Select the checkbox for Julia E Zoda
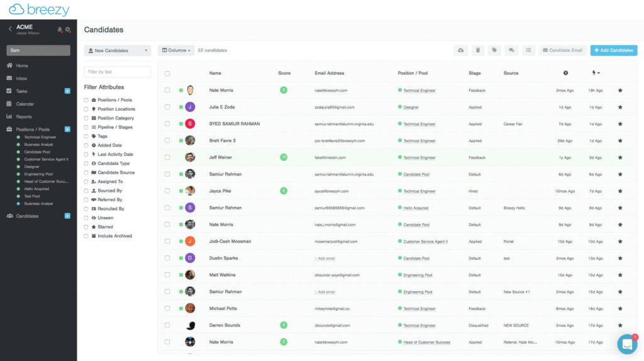This screenshot has width=644, height=361. point(167,107)
